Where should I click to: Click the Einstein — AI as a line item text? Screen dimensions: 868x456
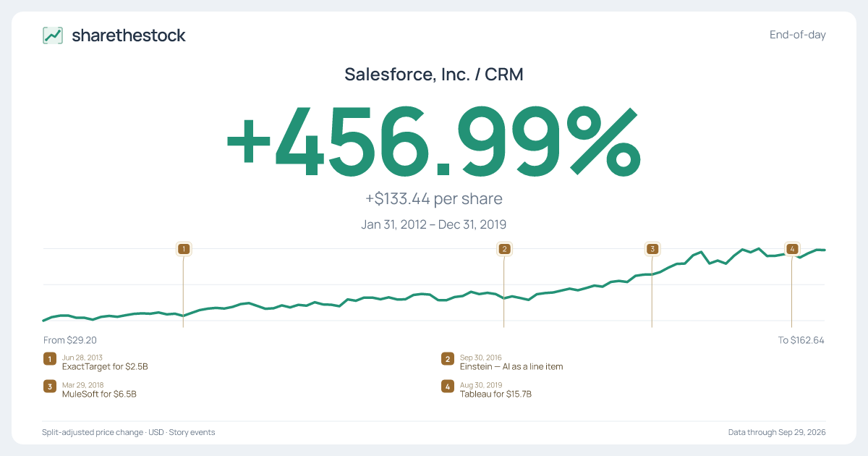click(x=511, y=367)
